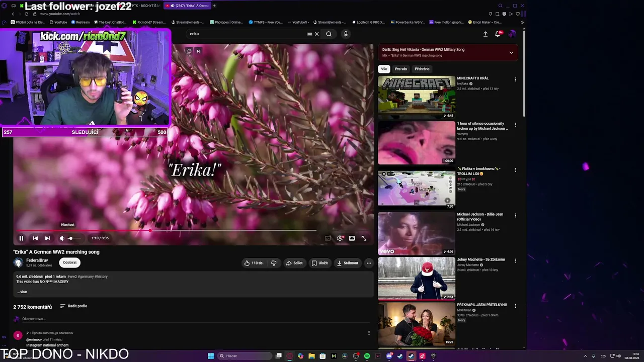Open the player settings gear
The image size is (644, 362).
(340, 238)
